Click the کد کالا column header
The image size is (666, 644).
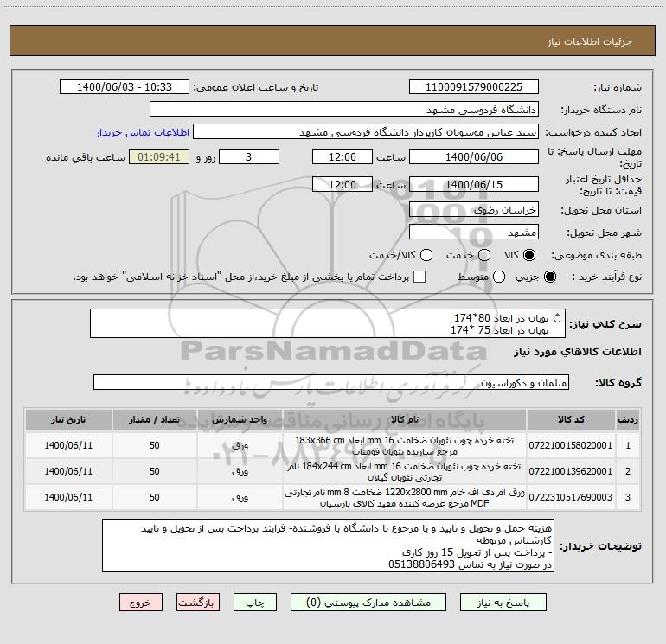(x=571, y=419)
